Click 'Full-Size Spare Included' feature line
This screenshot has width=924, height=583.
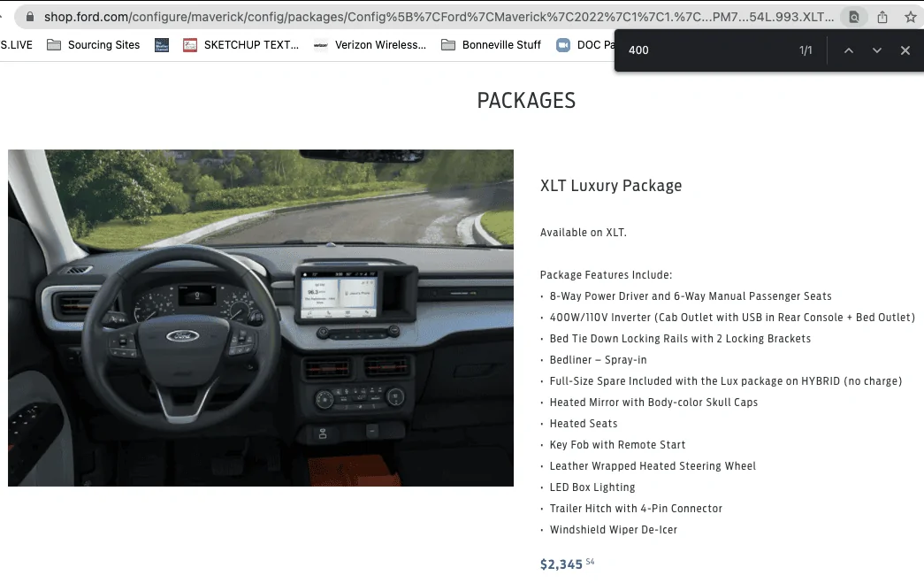[x=725, y=380]
